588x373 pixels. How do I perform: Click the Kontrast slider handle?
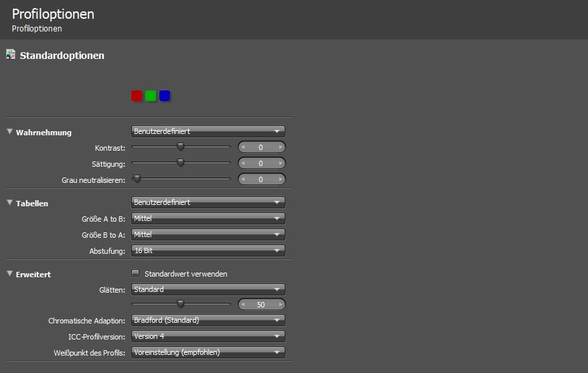(x=180, y=147)
